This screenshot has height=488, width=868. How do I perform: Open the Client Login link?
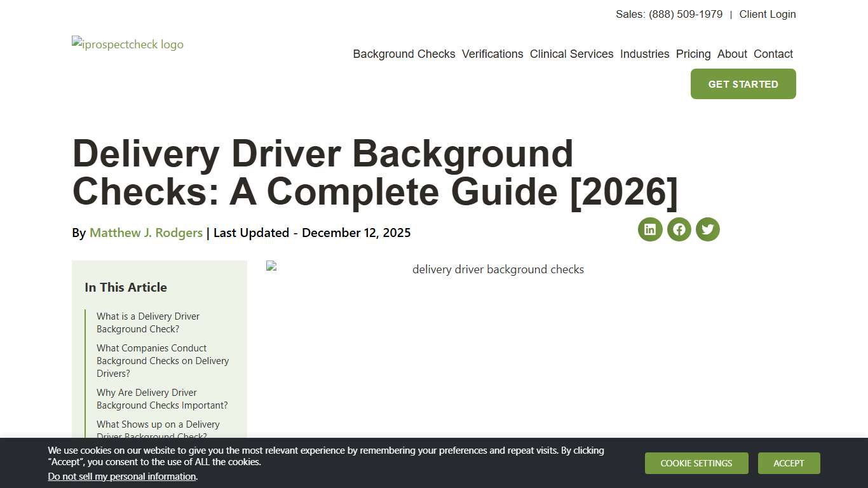767,14
